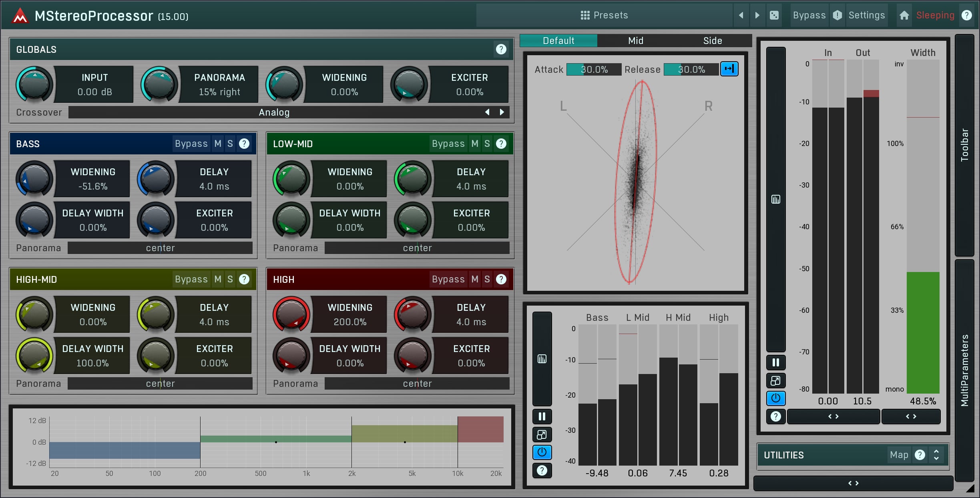Open the Analog crossover selection

(x=274, y=112)
